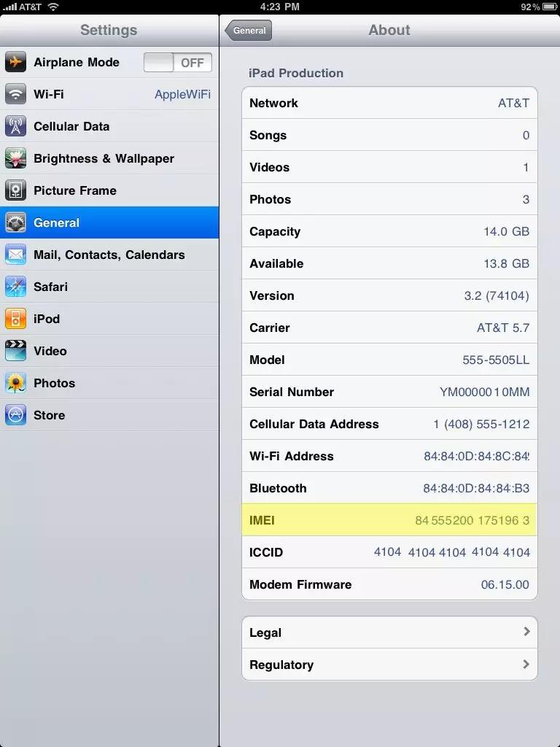Tap the Version value 3.2 (74104)

click(x=497, y=296)
